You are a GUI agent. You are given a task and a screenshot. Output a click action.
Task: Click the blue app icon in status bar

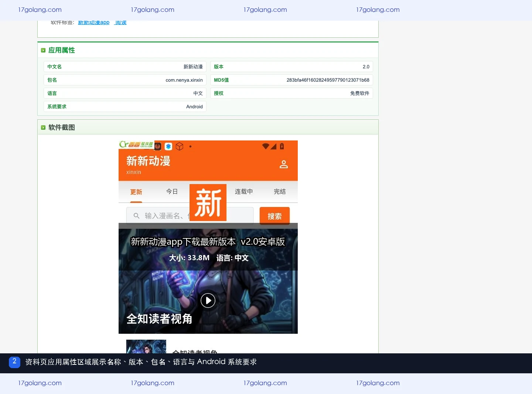tap(168, 146)
